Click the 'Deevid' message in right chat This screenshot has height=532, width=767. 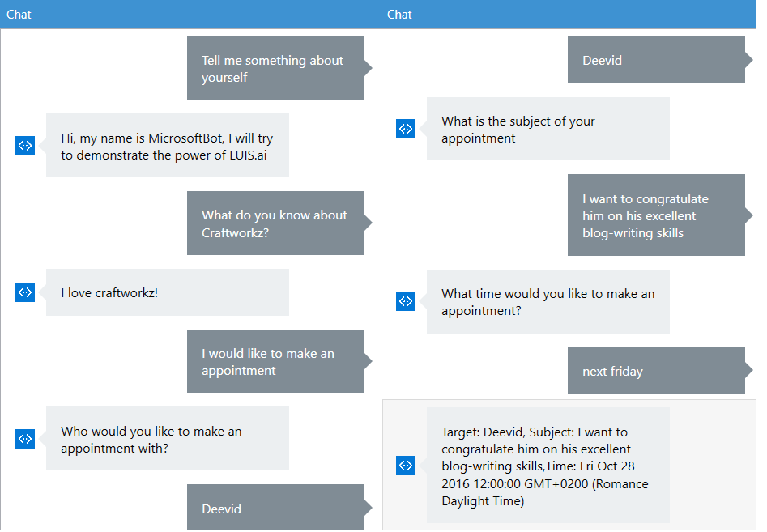(x=657, y=60)
